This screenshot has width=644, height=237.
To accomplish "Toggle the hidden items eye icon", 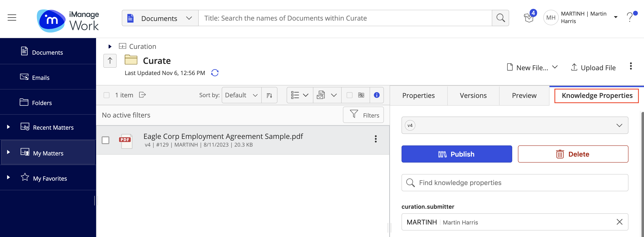I will 361,95.
